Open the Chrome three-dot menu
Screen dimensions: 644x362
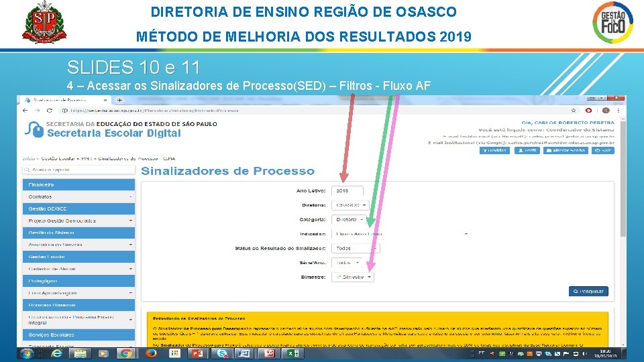tap(618, 111)
